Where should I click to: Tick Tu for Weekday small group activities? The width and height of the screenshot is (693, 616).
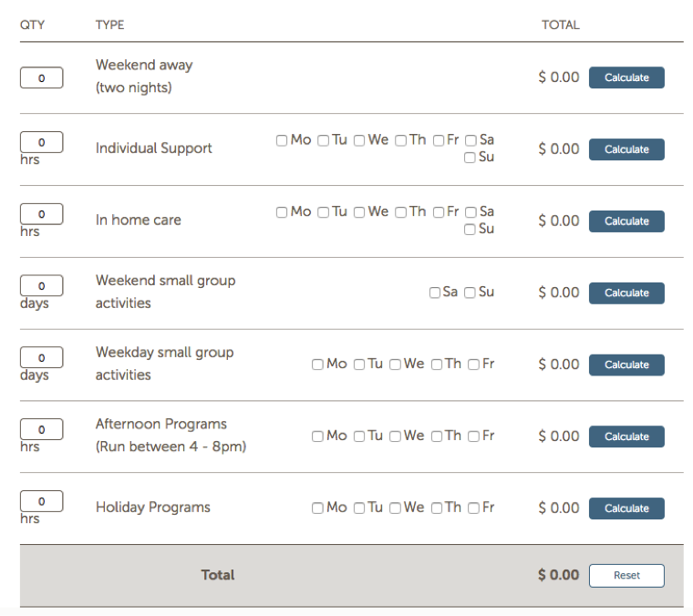point(359,364)
